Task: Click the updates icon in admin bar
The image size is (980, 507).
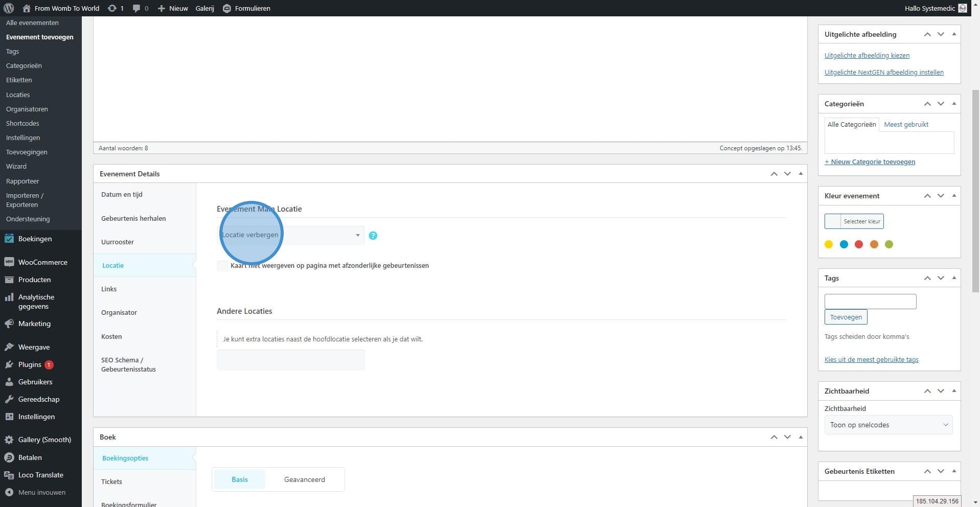Action: pos(111,8)
